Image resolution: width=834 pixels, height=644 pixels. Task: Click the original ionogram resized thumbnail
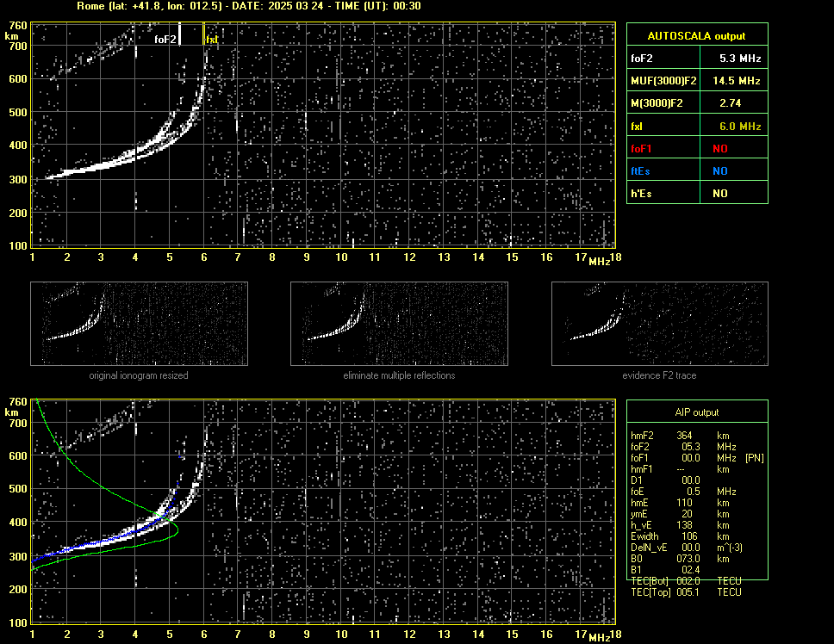(x=139, y=324)
